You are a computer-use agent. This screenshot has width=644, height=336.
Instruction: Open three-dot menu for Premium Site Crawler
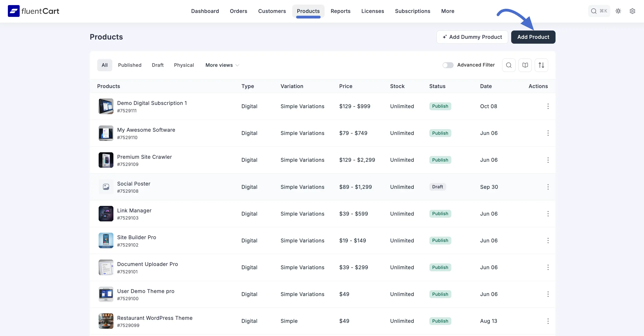coord(548,160)
